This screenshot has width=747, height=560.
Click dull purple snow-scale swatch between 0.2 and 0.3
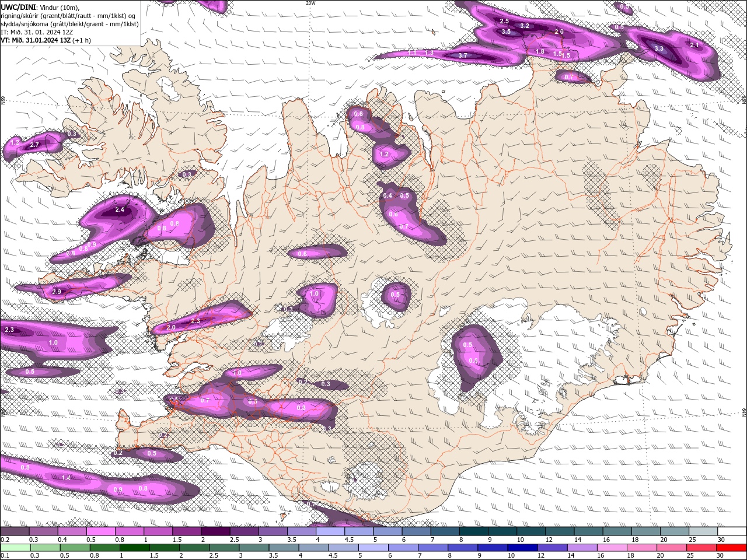point(15,531)
